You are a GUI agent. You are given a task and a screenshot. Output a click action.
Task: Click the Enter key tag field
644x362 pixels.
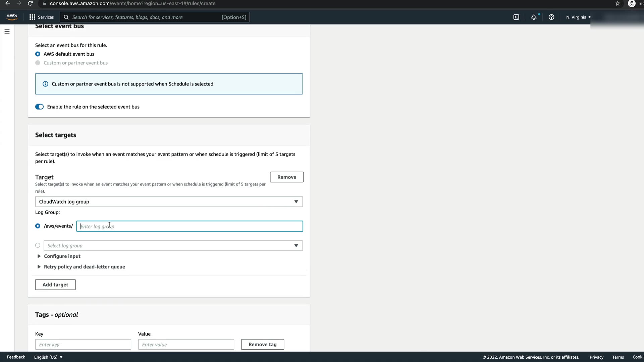click(x=83, y=344)
